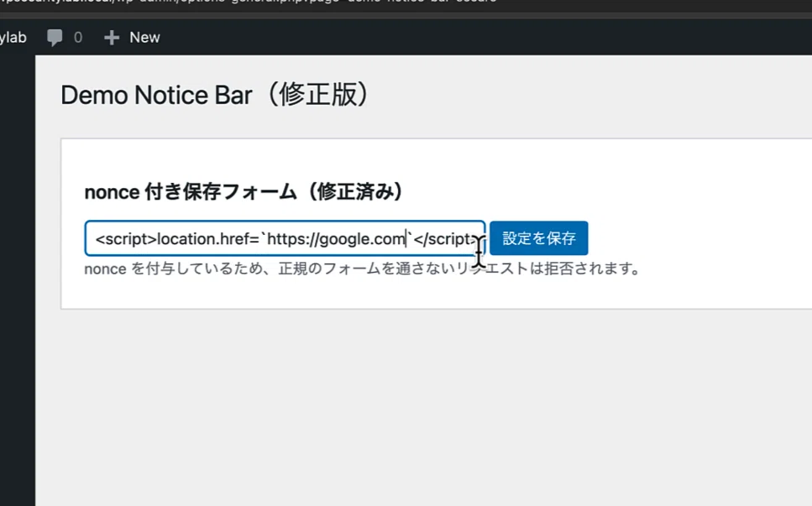812x506 pixels.
Task: Click the nonce 付き保存フォーム（修正済み）heading
Action: pos(244,192)
